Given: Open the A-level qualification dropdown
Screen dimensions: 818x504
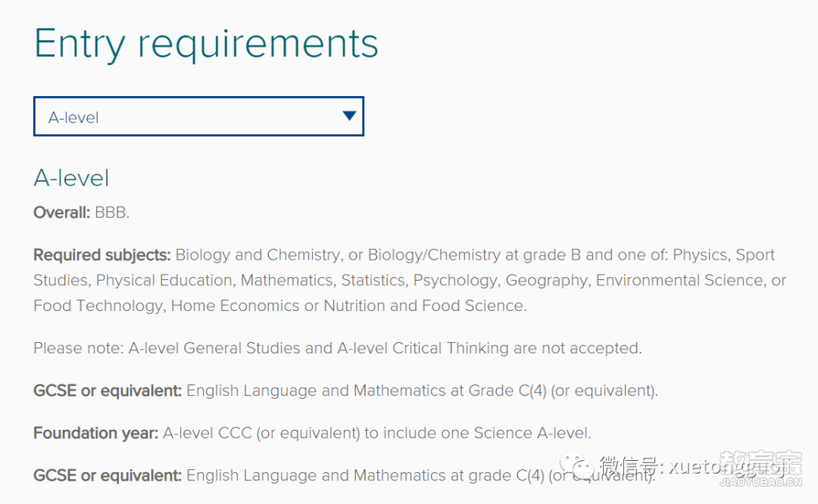Looking at the screenshot, I should (198, 117).
